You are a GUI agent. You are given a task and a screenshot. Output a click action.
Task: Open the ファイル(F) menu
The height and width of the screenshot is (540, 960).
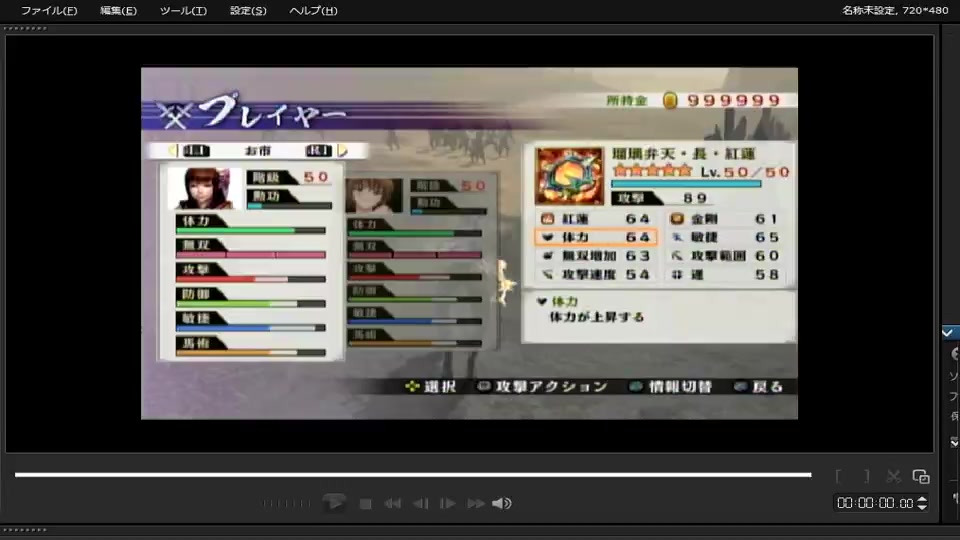coord(49,10)
